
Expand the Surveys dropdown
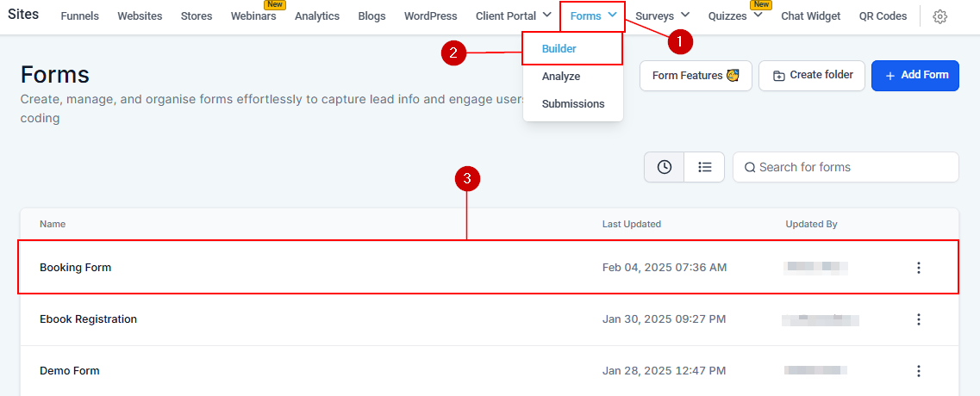pyautogui.click(x=662, y=15)
